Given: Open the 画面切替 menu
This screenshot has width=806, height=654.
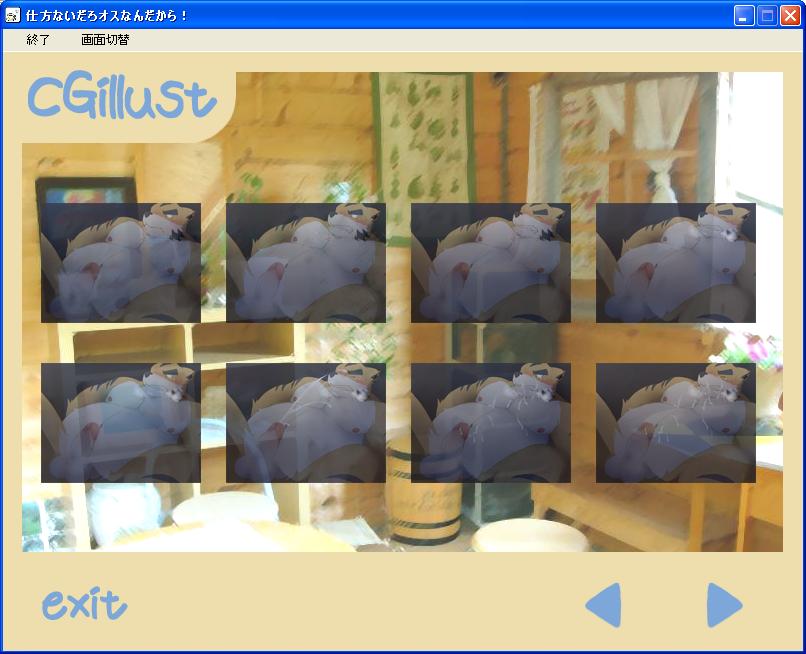Looking at the screenshot, I should click(105, 40).
